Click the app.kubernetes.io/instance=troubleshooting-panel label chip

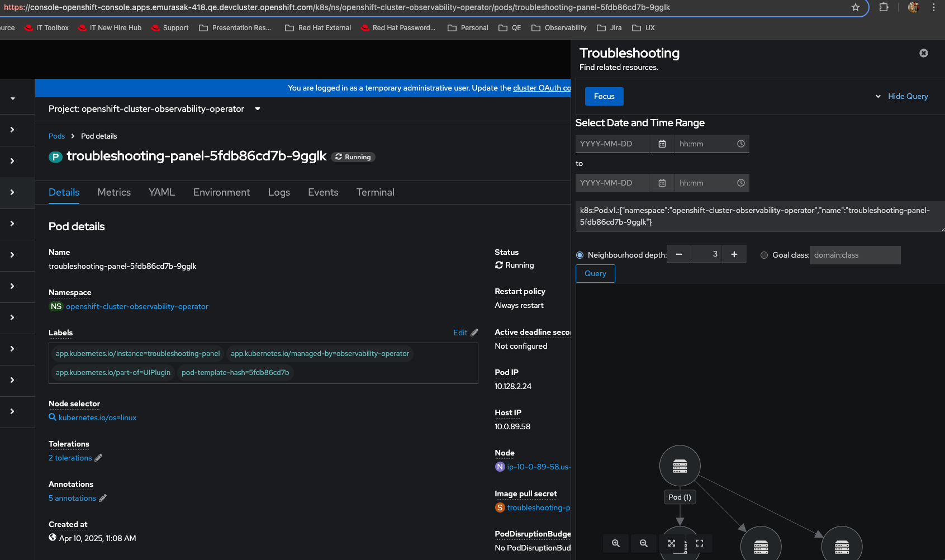(x=138, y=354)
